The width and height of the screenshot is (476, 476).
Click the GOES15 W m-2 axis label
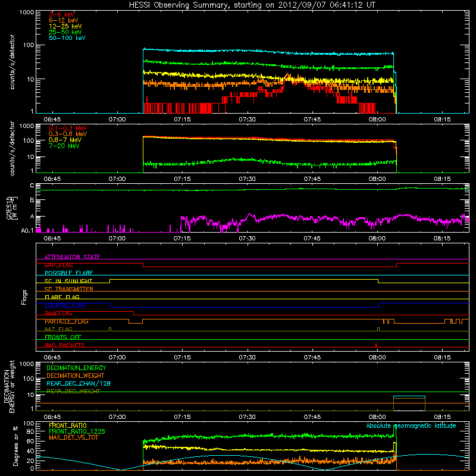[x=12, y=208]
